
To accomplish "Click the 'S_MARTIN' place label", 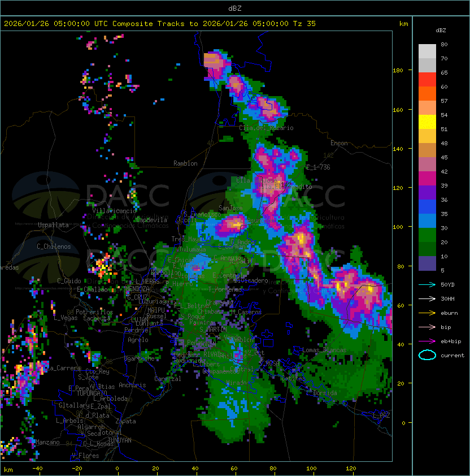I will click(213, 329).
